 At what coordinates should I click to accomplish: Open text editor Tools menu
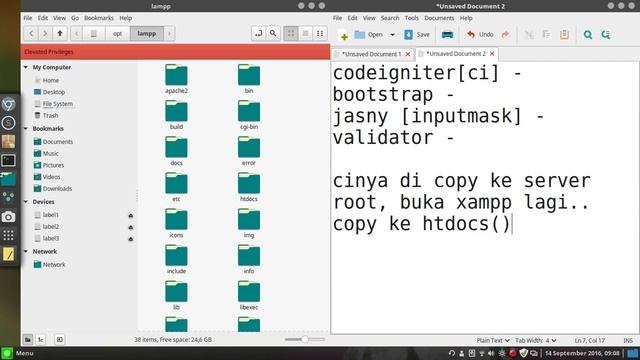(x=411, y=18)
